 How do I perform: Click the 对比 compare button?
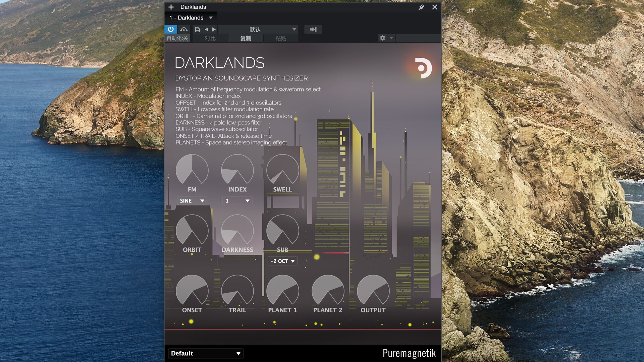tap(210, 38)
